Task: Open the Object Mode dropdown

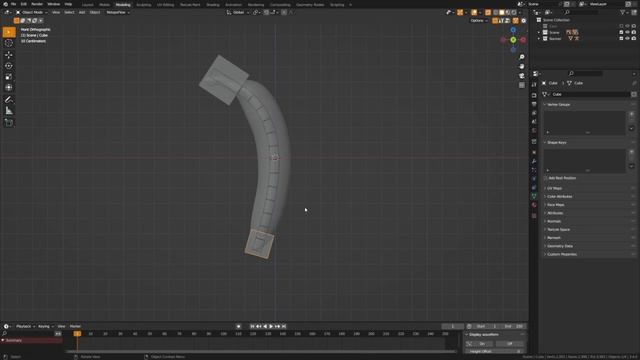Action: click(x=31, y=13)
